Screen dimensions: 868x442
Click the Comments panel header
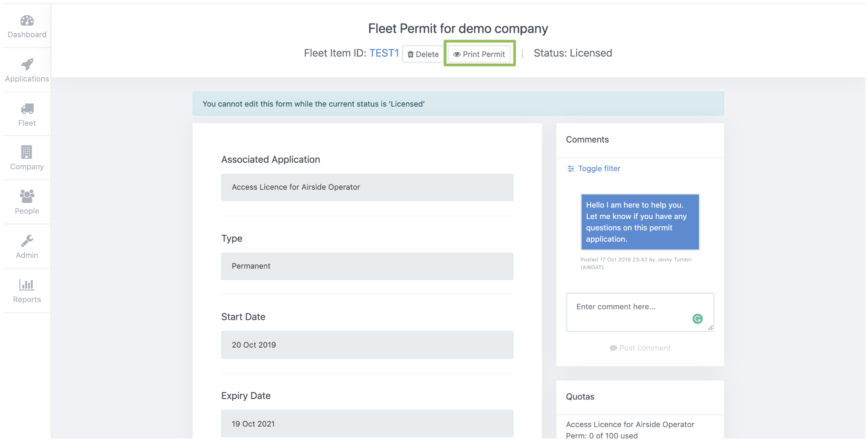(587, 139)
